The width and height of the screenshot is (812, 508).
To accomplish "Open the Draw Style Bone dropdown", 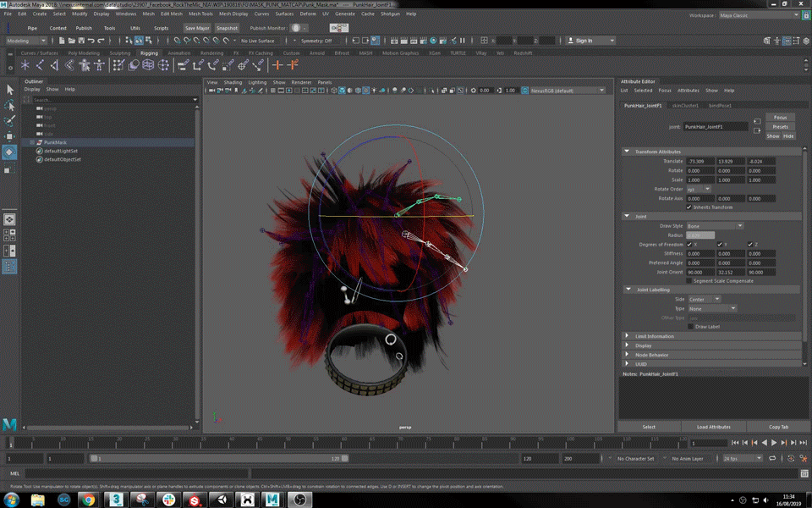I will 716,226.
